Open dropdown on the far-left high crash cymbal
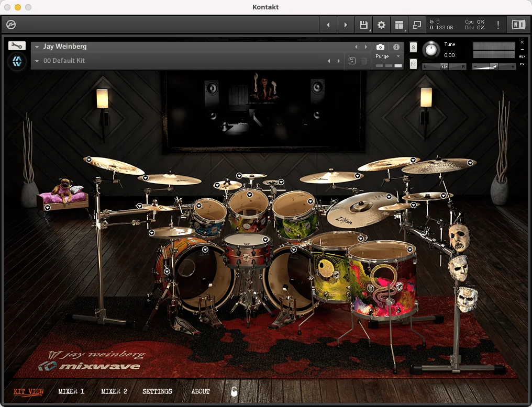532x407 pixels. pos(88,159)
